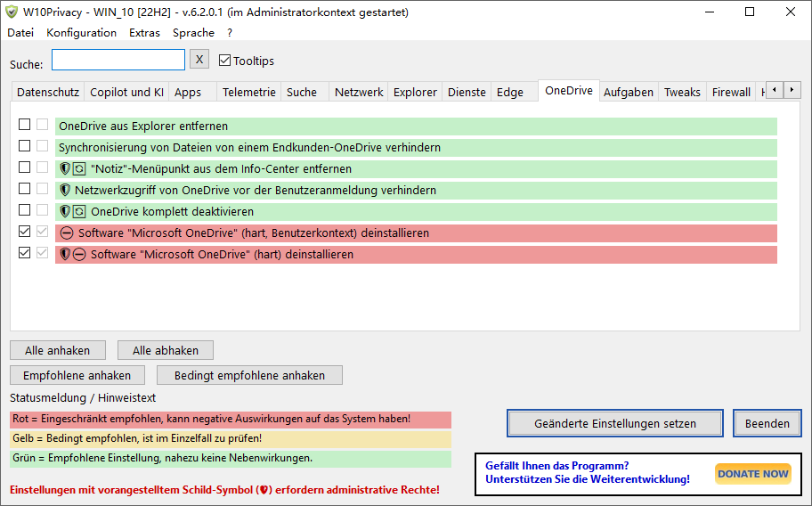Click refresh icon in "Notiz"-Menüpunkt row
The image size is (812, 506).
[78, 169]
